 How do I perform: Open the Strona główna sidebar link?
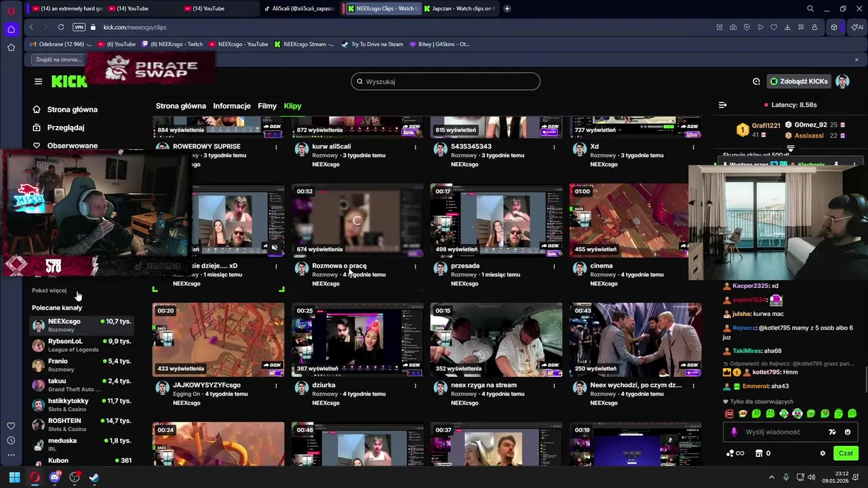click(x=72, y=109)
